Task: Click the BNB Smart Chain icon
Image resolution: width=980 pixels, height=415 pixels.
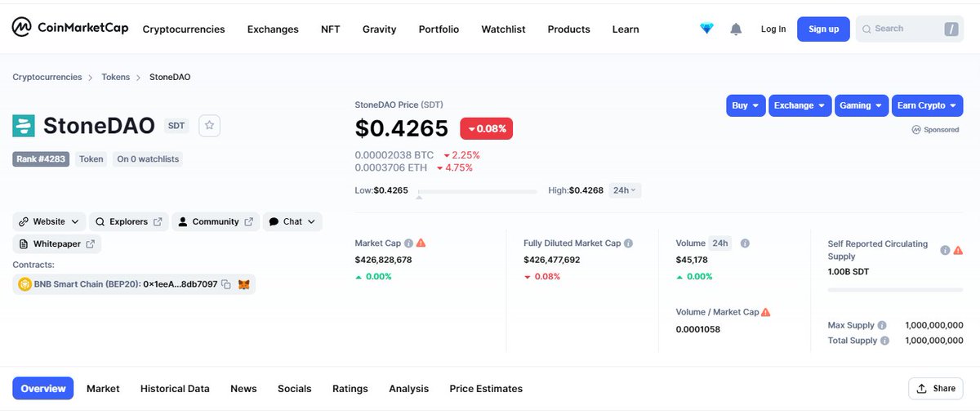Action: click(x=24, y=284)
